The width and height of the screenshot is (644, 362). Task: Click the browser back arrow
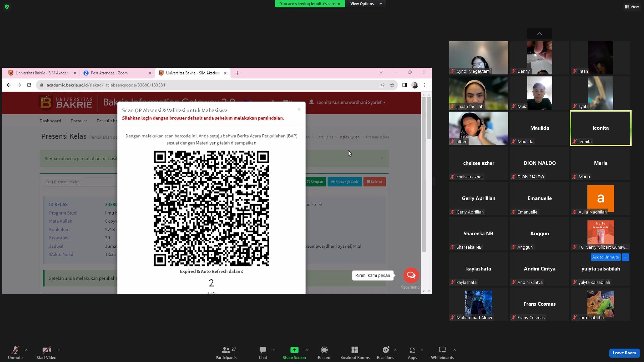coord(9,85)
